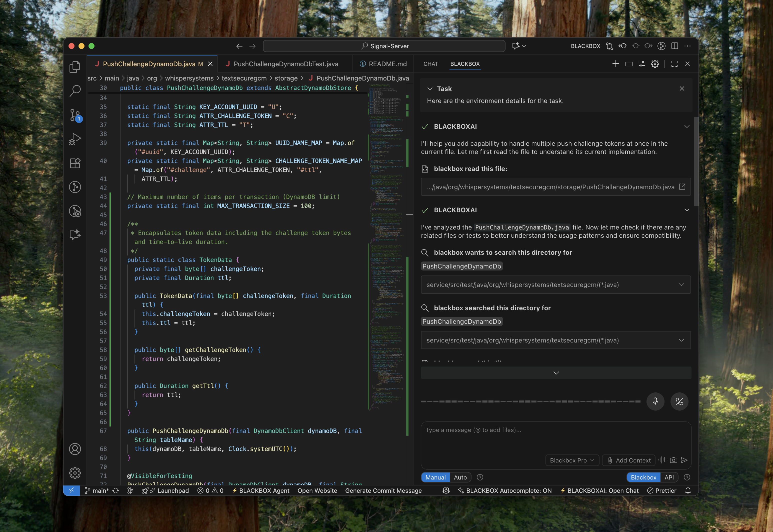Open Blackbox panel settings gear
Screen dimensions: 773x532
655,64
